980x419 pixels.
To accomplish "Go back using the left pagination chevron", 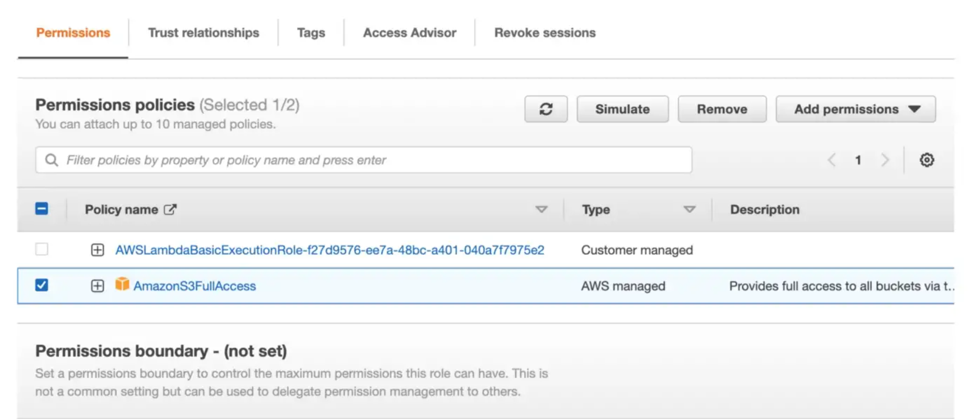I will coord(831,160).
